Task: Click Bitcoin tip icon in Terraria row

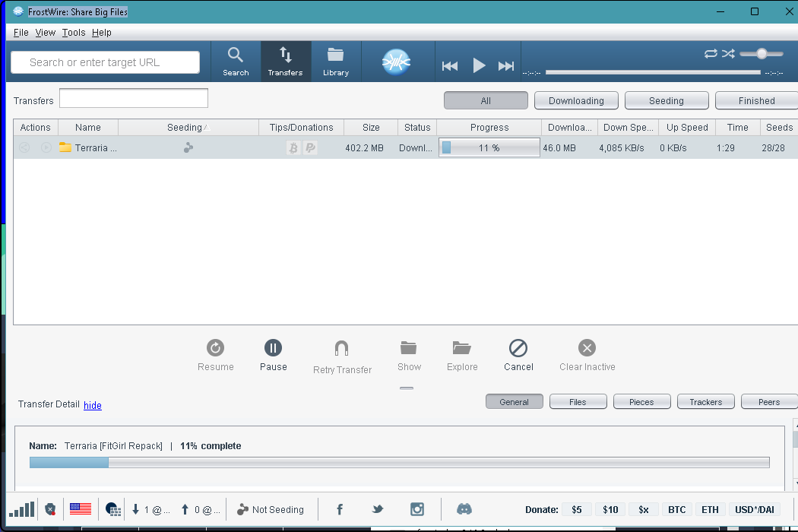Action: [293, 147]
